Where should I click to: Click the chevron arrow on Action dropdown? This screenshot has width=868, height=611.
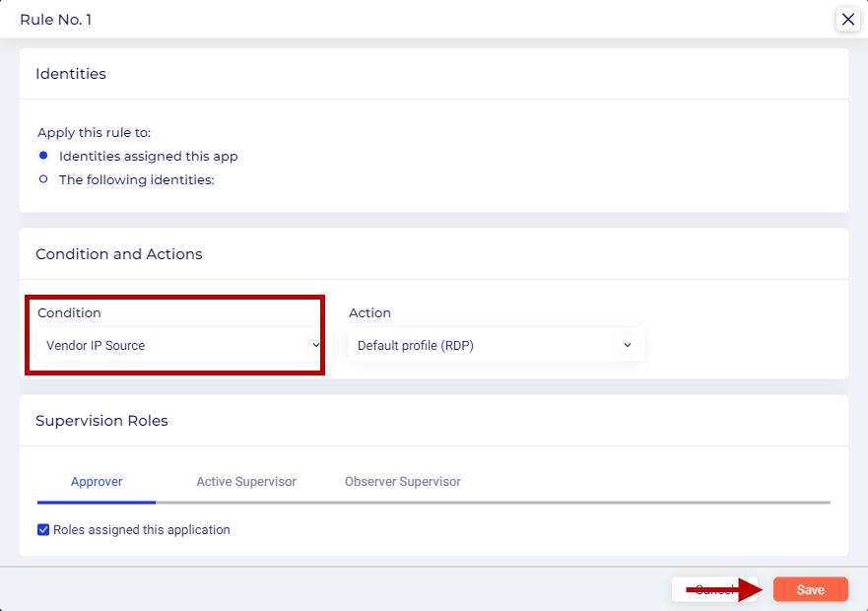[x=628, y=345]
